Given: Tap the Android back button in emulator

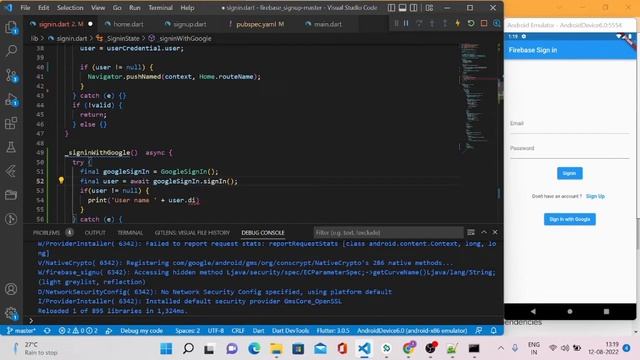Looking at the screenshot, I should click(533, 311).
